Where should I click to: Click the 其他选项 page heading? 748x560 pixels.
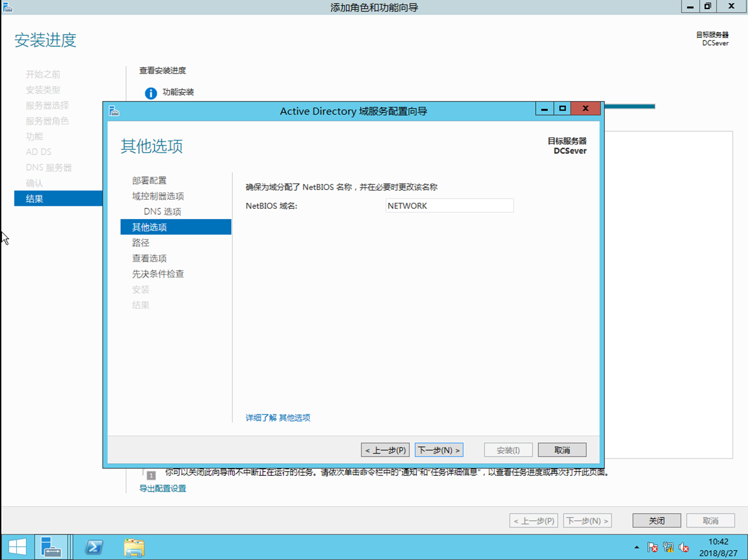click(152, 146)
